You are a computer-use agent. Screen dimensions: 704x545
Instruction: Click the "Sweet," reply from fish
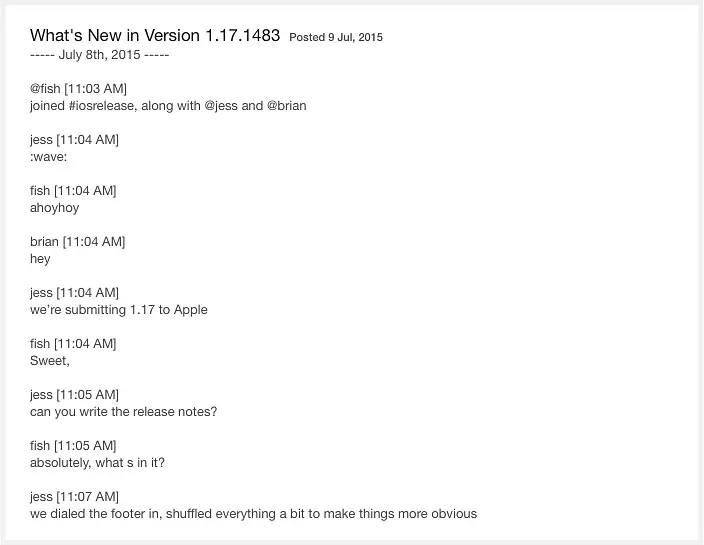click(50, 361)
